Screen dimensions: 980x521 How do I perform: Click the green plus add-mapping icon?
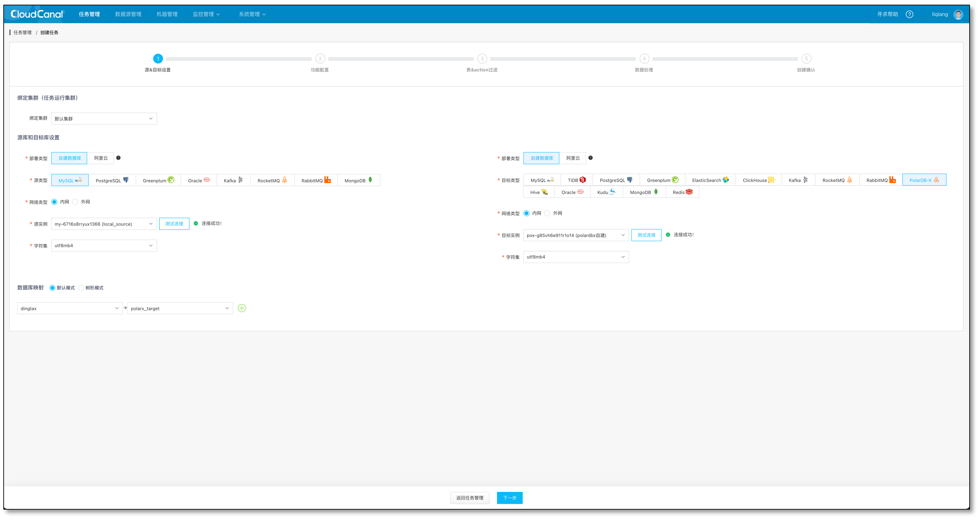coord(241,308)
